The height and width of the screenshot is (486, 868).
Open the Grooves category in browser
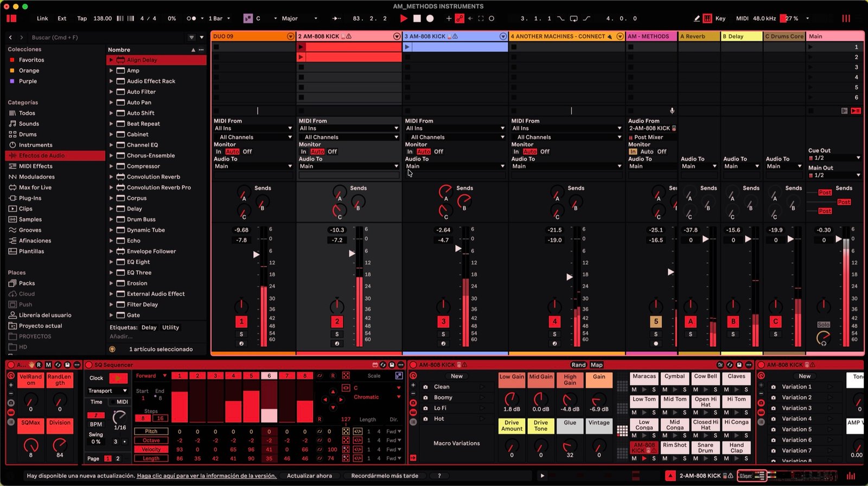(30, 230)
